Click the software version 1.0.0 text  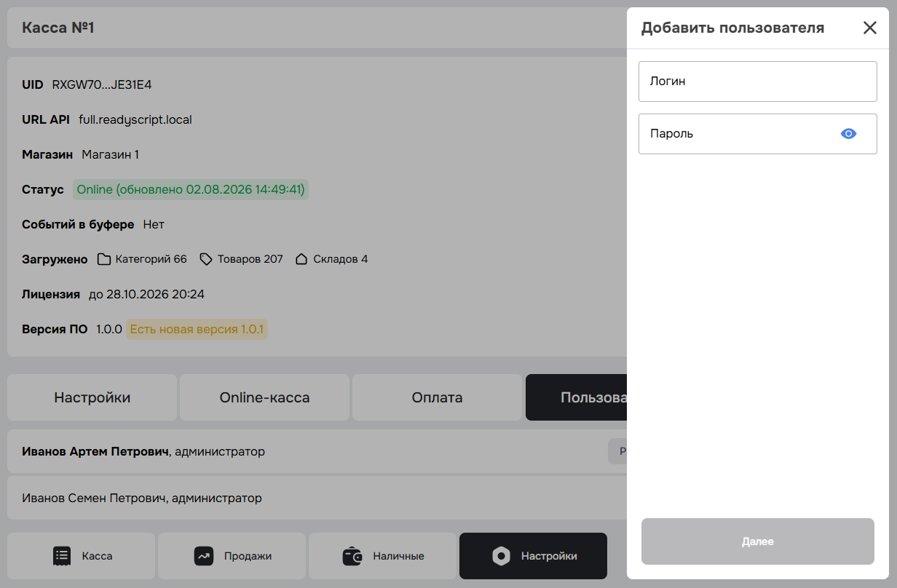(x=109, y=330)
